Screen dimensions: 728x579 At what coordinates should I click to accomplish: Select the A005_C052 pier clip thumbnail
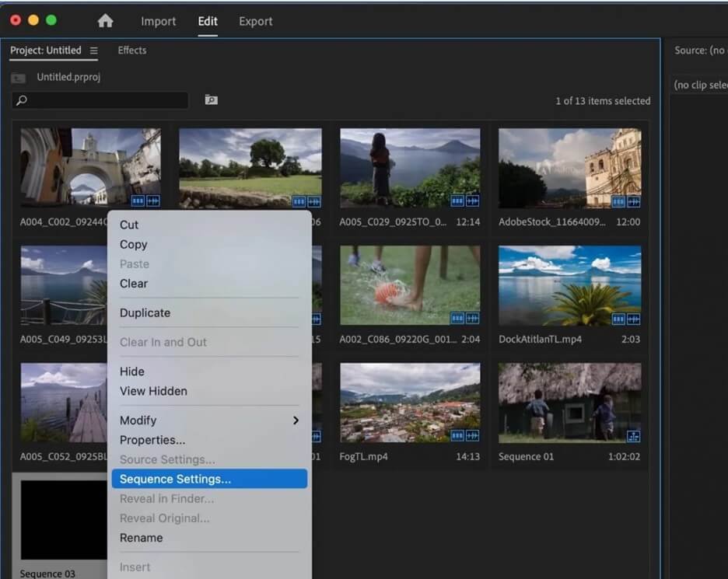tap(64, 403)
